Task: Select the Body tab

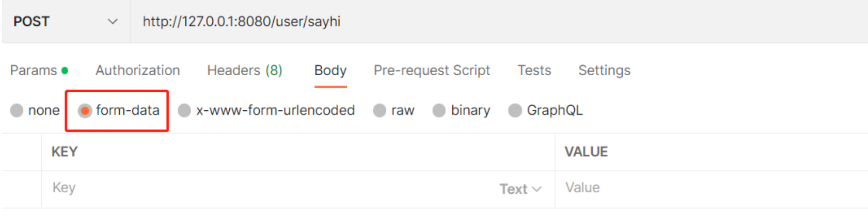Action: tap(330, 70)
